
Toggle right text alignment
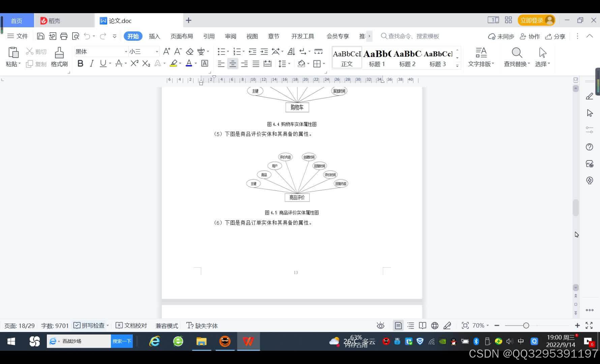coord(244,63)
